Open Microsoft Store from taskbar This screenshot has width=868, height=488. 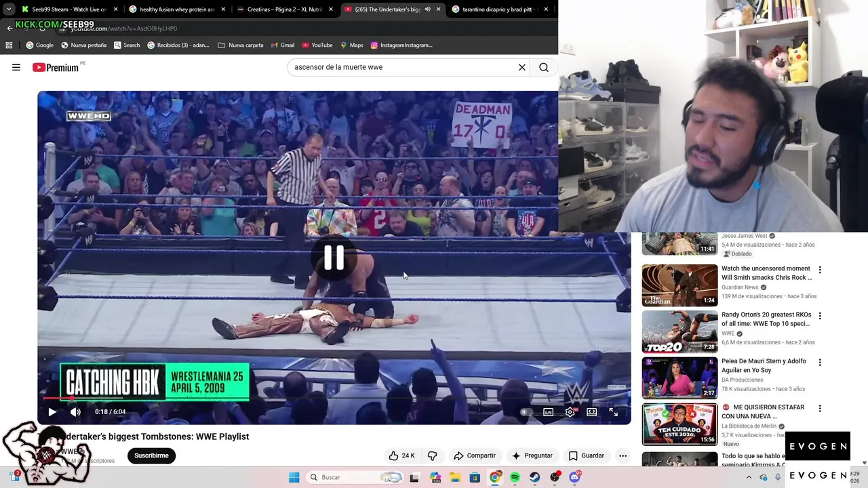pyautogui.click(x=475, y=477)
